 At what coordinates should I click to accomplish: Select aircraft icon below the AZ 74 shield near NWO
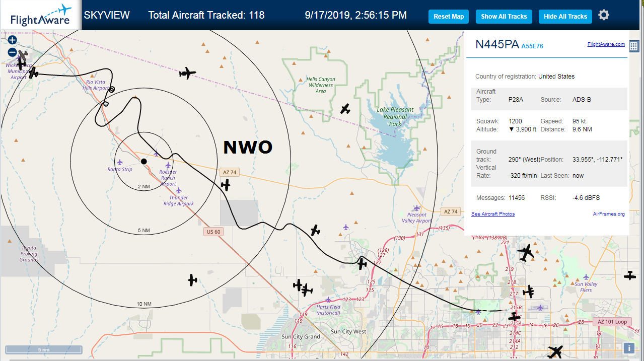226,185
